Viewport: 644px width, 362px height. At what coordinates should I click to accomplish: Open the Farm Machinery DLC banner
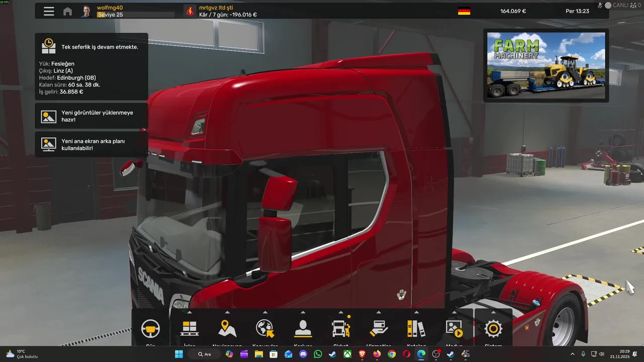546,65
